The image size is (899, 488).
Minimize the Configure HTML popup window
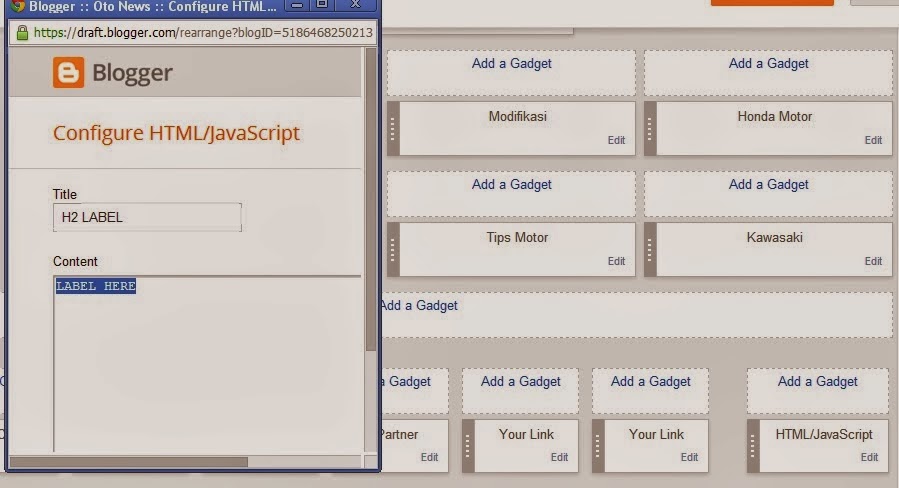[297, 5]
